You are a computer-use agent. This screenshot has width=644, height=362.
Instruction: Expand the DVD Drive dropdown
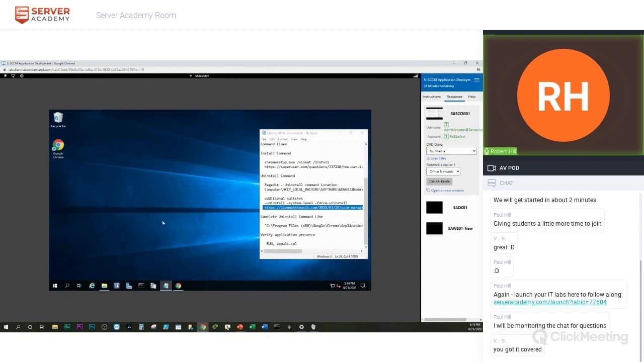tap(451, 151)
